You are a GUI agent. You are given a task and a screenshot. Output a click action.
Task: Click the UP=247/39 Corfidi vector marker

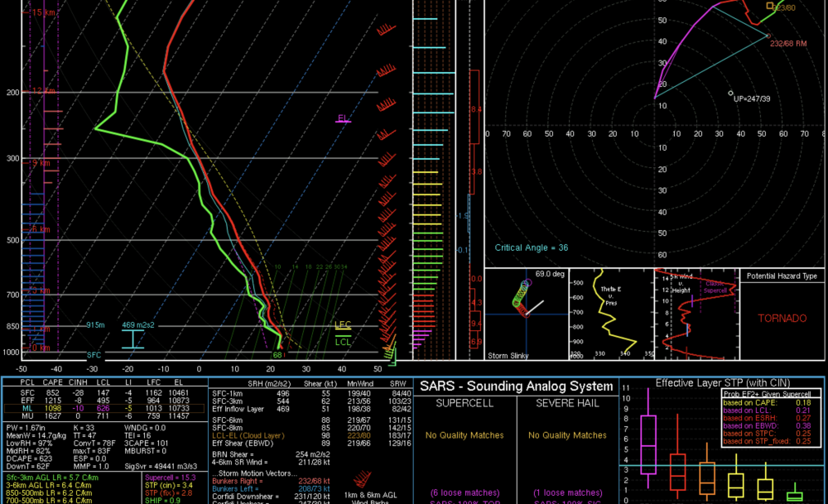click(x=731, y=94)
